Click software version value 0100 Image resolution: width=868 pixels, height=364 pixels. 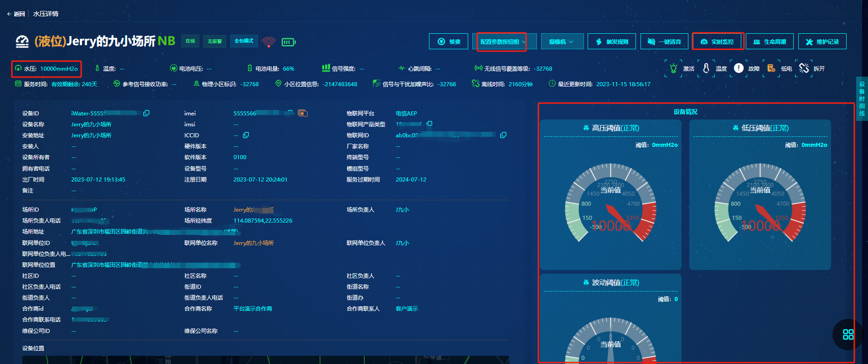click(240, 157)
